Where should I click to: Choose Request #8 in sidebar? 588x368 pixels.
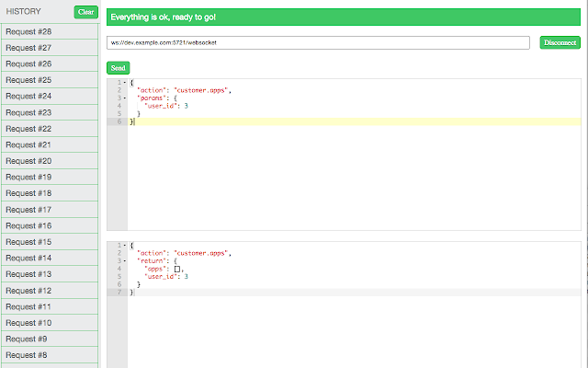[x=50, y=355]
